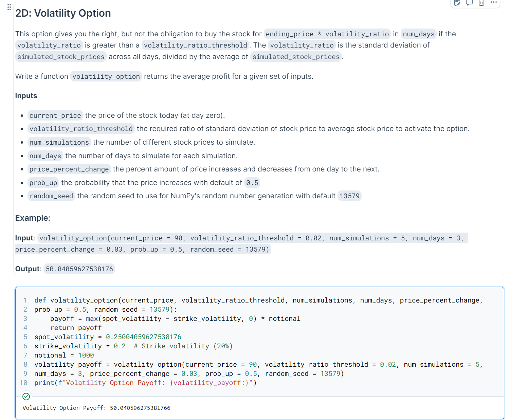Open the three-dot menu in cell toolbar
This screenshot has width=527, height=420.
[493, 3]
